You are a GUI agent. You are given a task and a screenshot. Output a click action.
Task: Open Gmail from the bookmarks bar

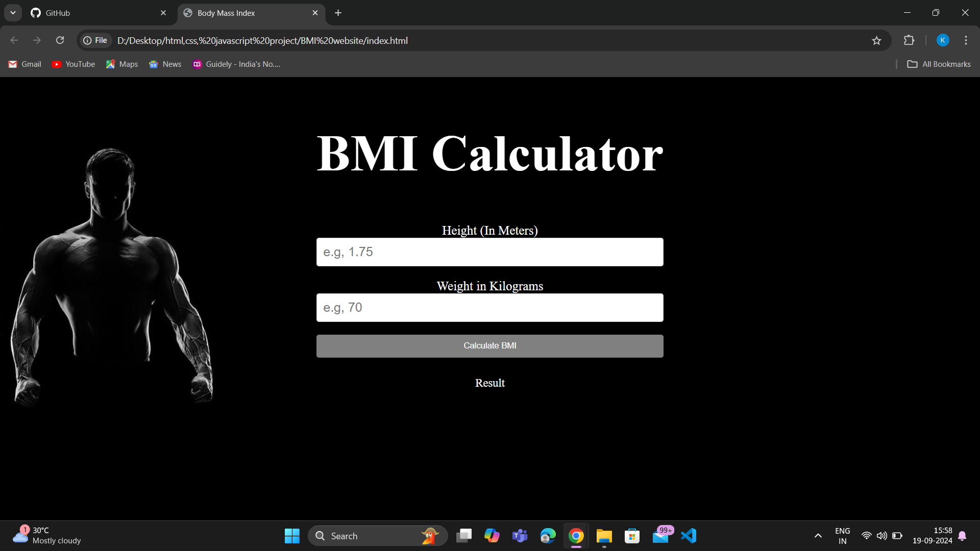pyautogui.click(x=24, y=64)
